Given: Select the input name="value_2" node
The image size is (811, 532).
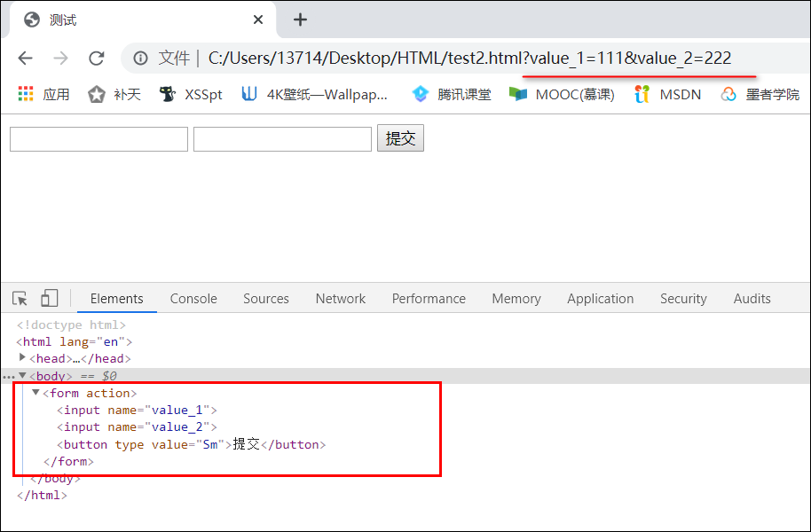Looking at the screenshot, I should 137,427.
